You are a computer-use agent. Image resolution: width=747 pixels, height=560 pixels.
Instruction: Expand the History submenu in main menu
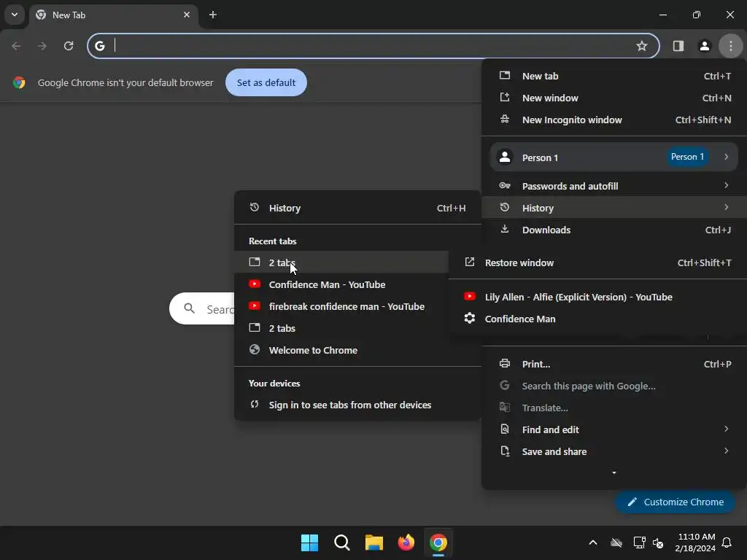(614, 208)
